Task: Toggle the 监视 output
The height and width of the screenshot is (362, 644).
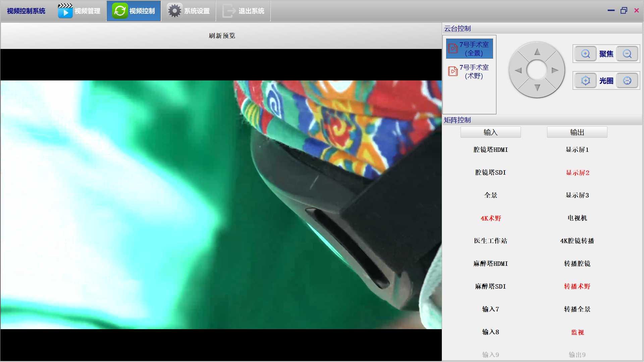Action: 577,332
